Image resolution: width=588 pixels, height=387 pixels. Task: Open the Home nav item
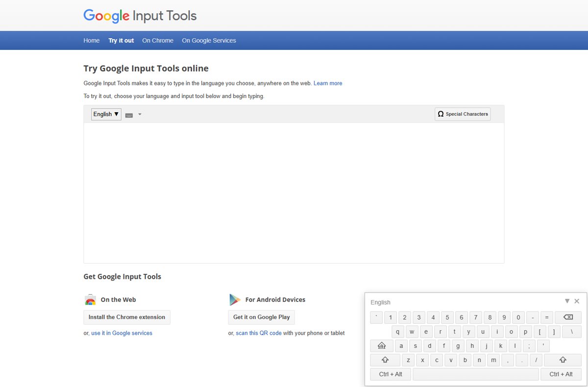tap(92, 41)
